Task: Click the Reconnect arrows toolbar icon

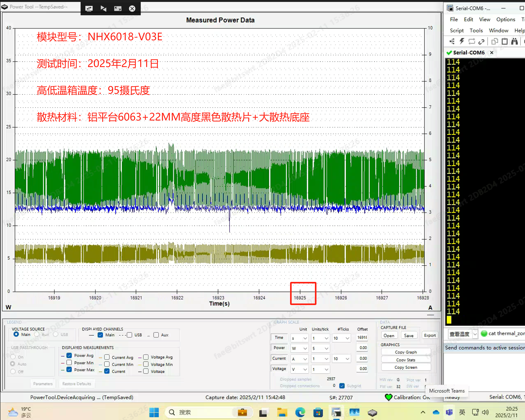Action: click(x=472, y=41)
